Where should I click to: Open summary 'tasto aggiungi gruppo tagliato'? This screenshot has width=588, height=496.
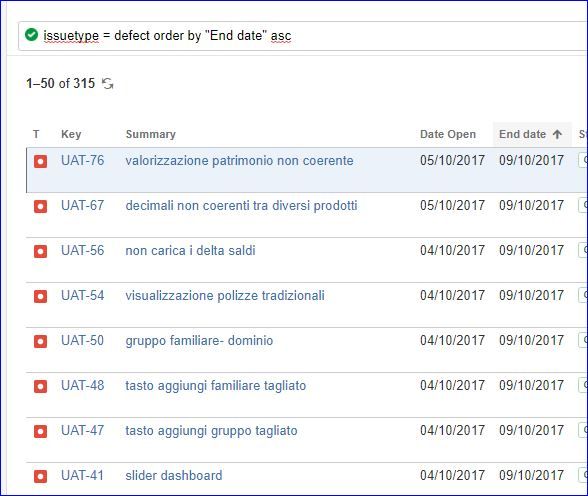[x=212, y=430]
